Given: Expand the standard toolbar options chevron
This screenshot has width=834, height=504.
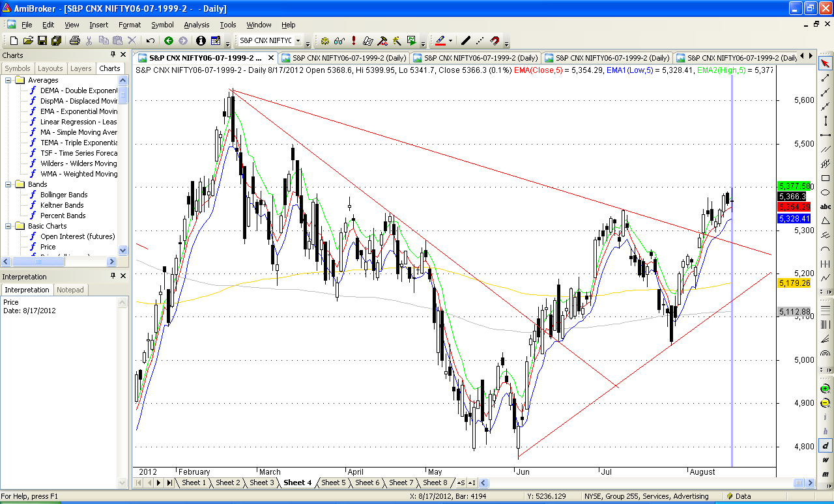Looking at the screenshot, I should pyautogui.click(x=227, y=43).
